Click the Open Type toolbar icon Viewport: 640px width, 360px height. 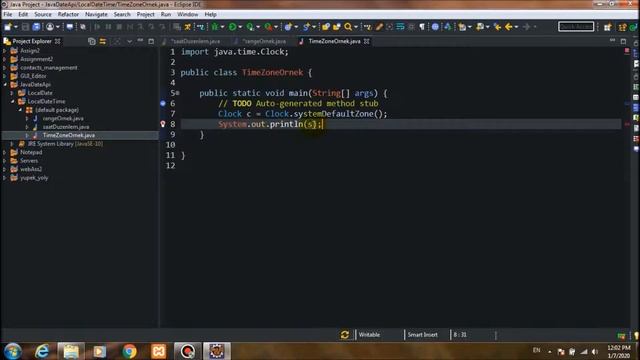(x=326, y=27)
